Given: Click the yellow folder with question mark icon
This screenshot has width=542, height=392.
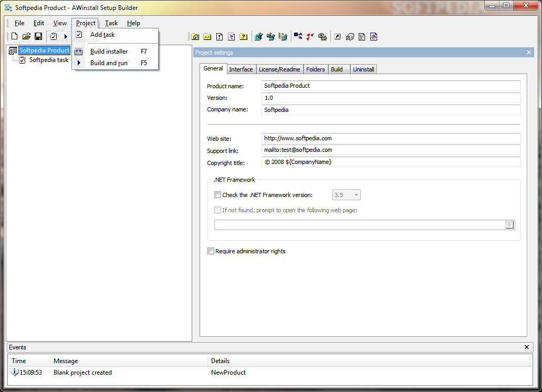Looking at the screenshot, I should (243, 37).
